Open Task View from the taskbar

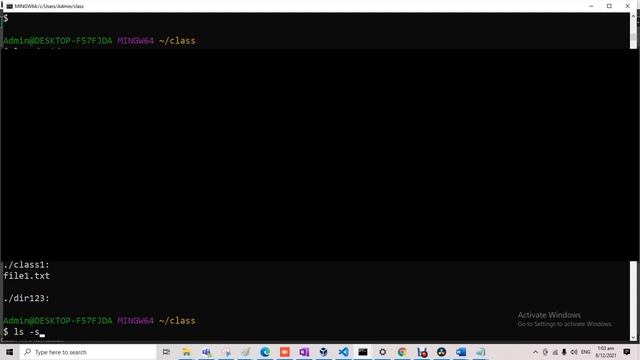point(166,352)
